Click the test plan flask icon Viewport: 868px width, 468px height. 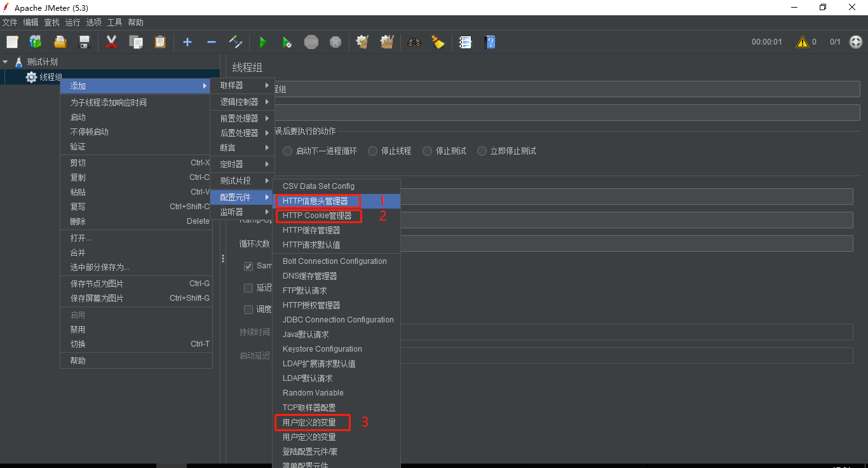point(18,62)
